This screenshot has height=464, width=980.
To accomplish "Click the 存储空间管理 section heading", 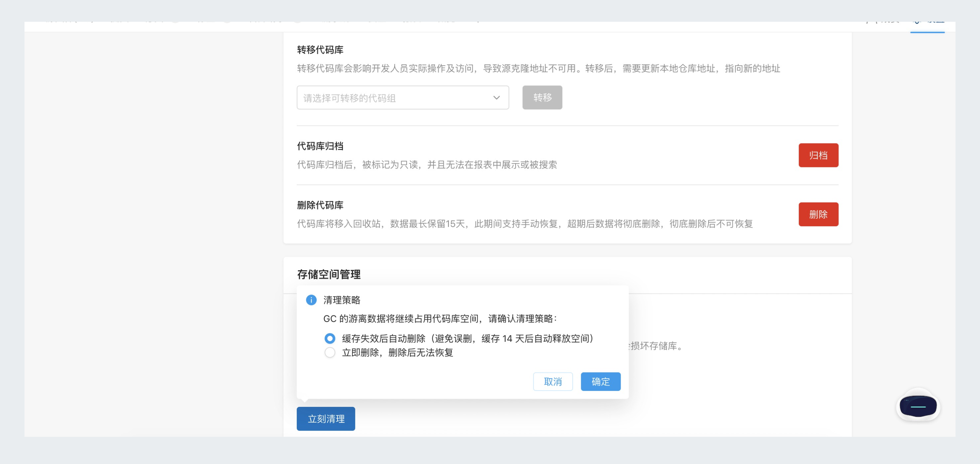I will click(329, 275).
